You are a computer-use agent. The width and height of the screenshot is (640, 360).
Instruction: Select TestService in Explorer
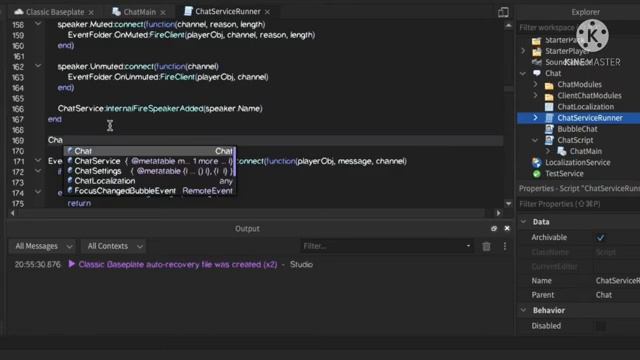[564, 173]
